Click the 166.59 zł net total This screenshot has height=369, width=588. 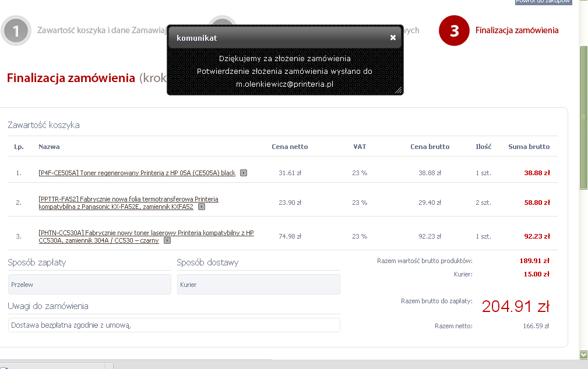[x=536, y=326]
